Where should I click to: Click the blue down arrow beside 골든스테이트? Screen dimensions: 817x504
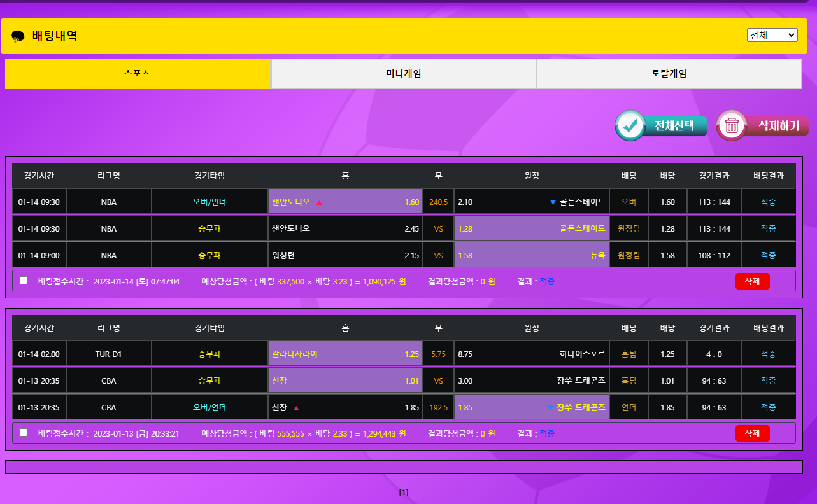(553, 202)
